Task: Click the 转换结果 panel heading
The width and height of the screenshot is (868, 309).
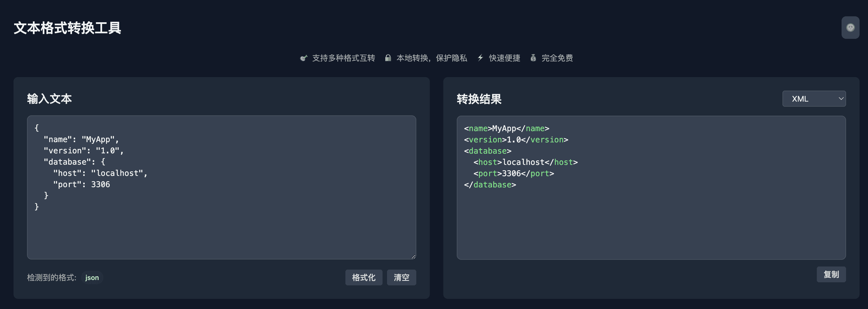Action: (x=479, y=99)
